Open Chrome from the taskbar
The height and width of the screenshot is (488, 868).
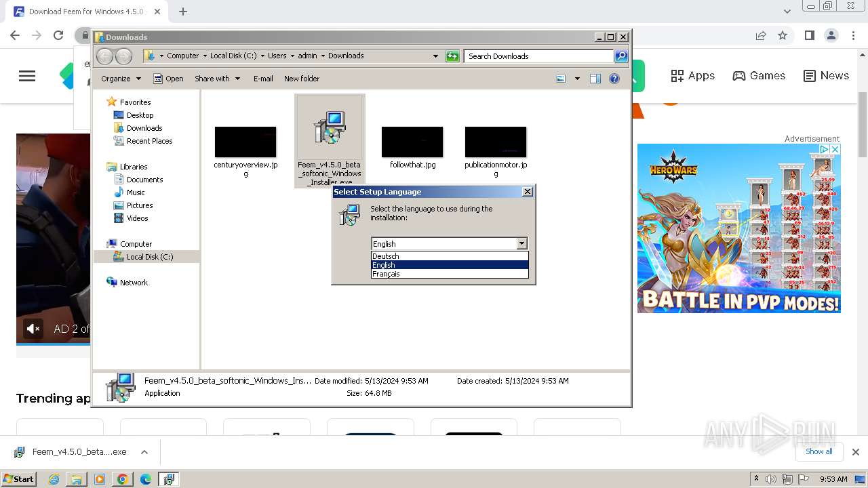(x=122, y=479)
